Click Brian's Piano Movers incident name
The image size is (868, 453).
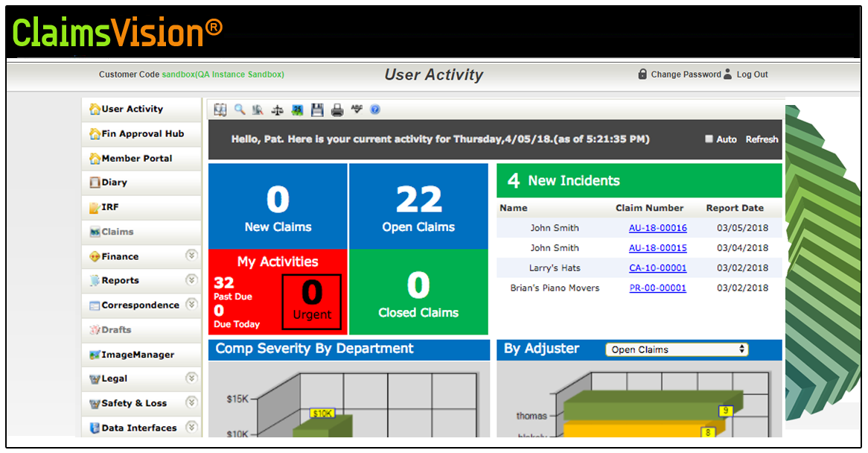[555, 288]
